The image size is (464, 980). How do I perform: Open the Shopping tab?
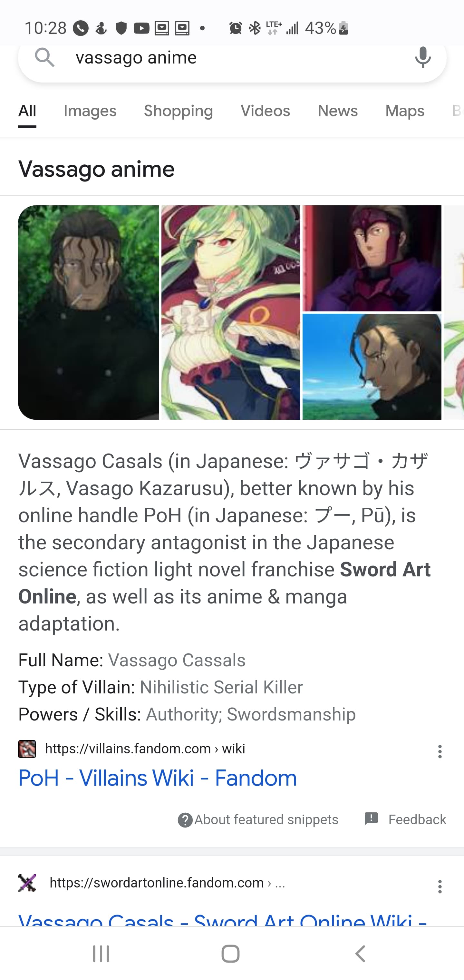coord(179,111)
